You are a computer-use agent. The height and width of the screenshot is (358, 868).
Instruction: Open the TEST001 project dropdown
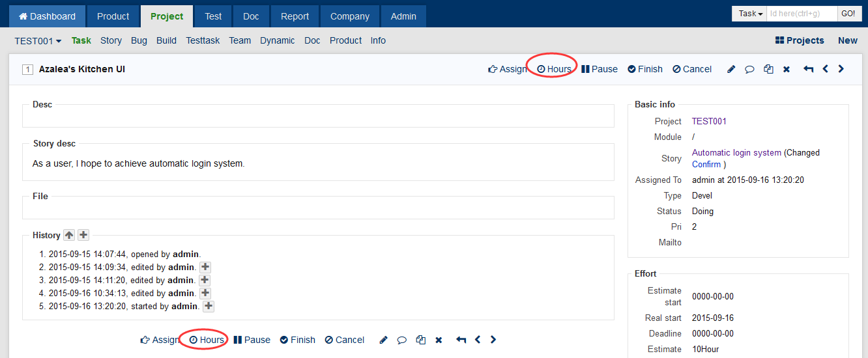point(38,40)
